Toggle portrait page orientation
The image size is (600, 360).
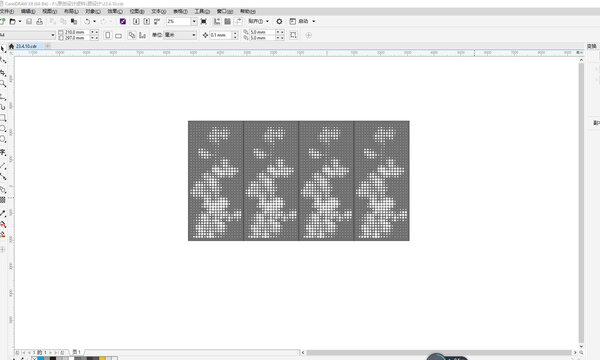[108, 35]
